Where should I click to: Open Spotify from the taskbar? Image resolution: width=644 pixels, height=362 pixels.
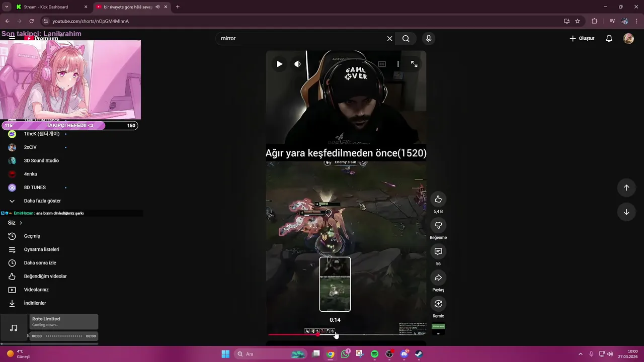[x=374, y=354]
